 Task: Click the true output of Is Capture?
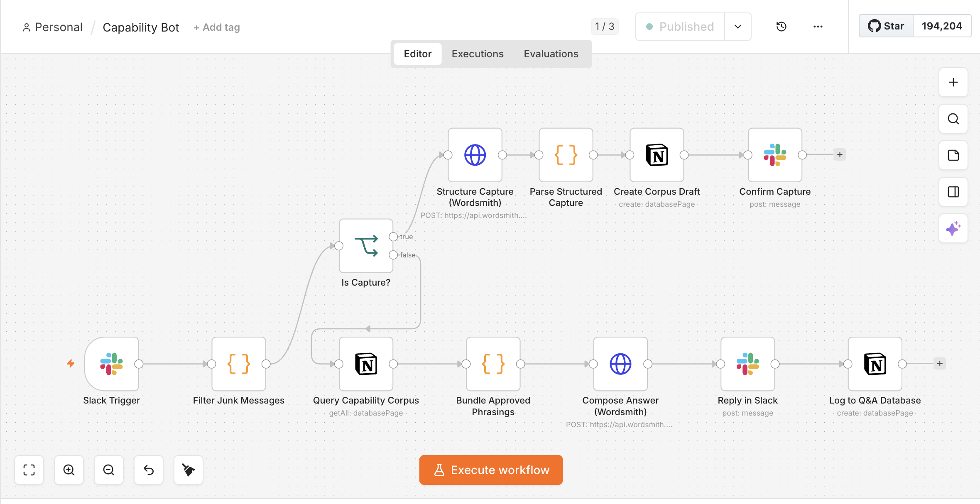pos(394,237)
